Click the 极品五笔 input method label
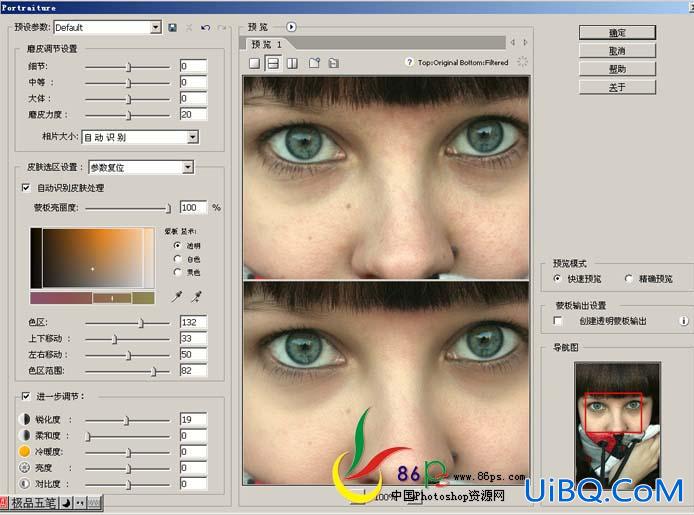Screen dimensions: 694x515 [x=33, y=503]
